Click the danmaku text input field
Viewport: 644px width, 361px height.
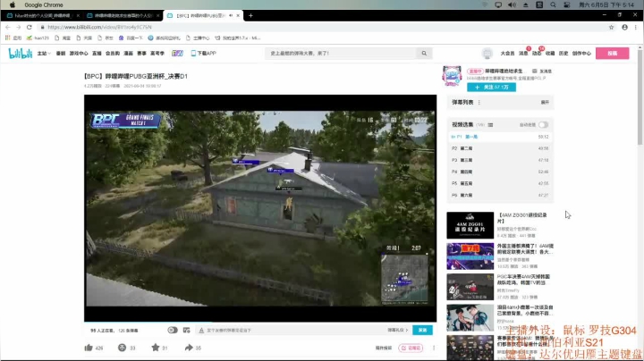pos(296,331)
